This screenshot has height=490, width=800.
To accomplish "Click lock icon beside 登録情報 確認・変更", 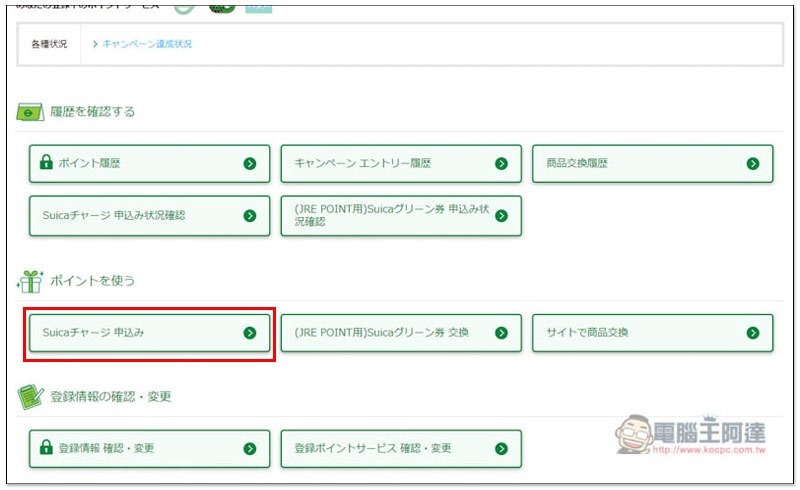I will tap(46, 447).
